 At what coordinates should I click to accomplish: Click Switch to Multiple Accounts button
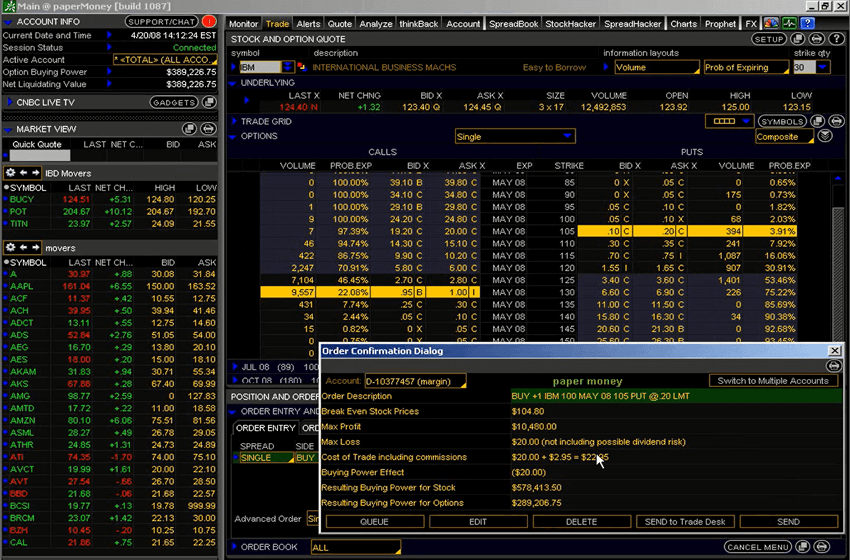tap(773, 381)
